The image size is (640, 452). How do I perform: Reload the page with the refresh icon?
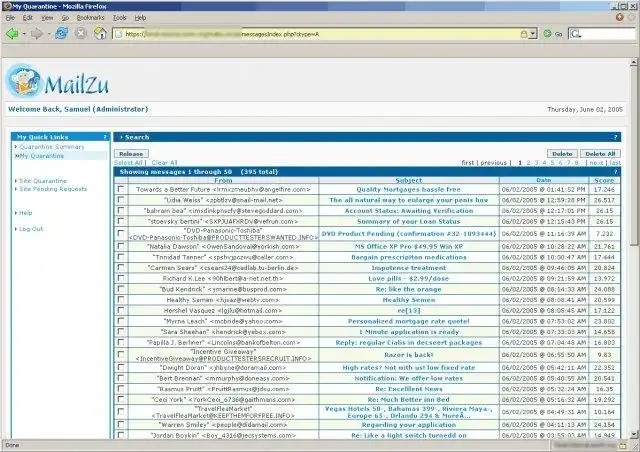(62, 33)
